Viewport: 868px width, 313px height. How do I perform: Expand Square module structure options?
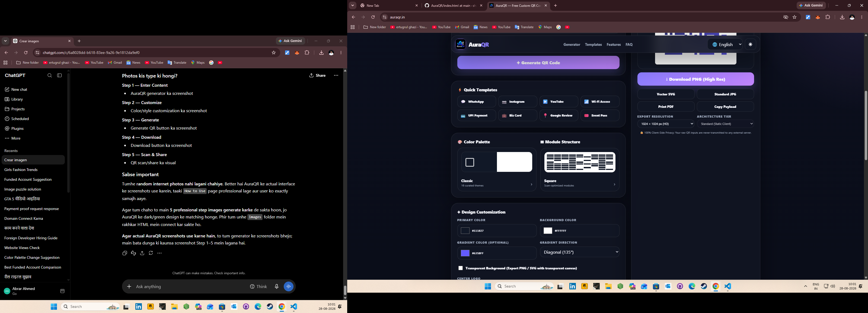click(580, 170)
